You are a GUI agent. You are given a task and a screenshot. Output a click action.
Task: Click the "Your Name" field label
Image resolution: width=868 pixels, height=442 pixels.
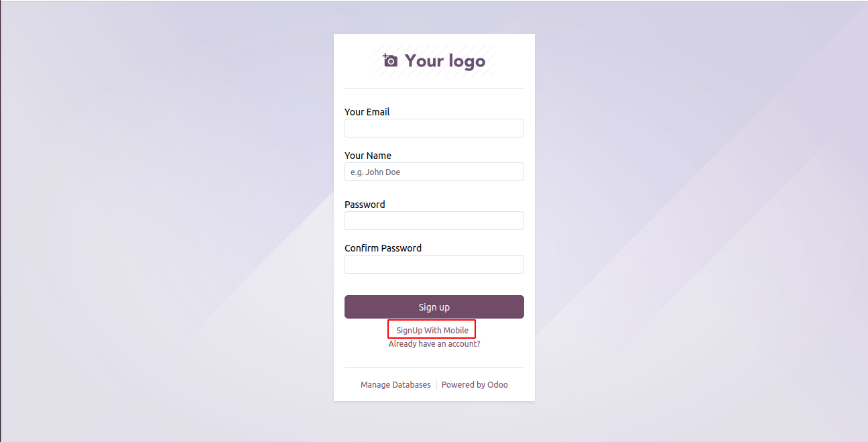(367, 156)
